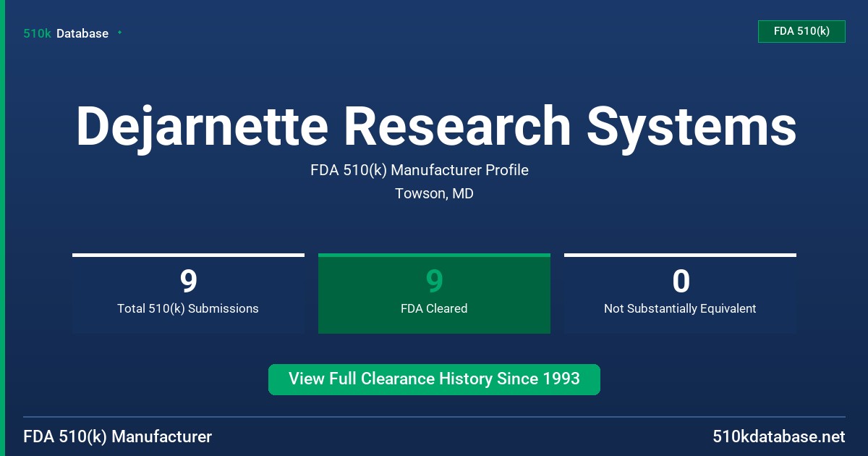Click the FDA 510(k) badge
This screenshot has height=456, width=868.
click(801, 31)
